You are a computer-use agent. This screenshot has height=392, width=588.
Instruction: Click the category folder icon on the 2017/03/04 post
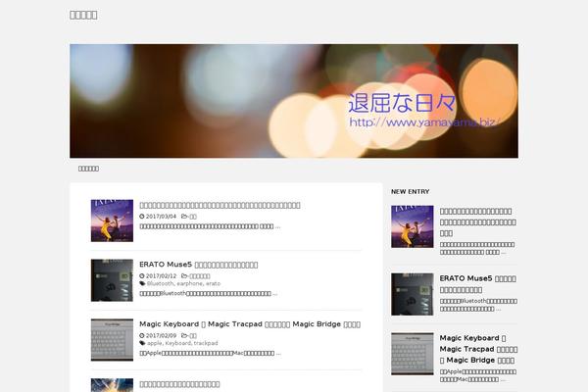(x=184, y=217)
